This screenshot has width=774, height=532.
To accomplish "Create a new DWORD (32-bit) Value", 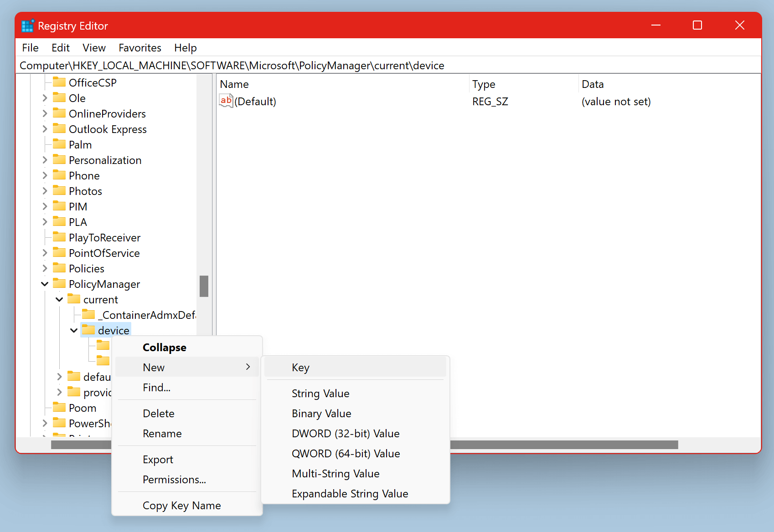I will click(355, 433).
